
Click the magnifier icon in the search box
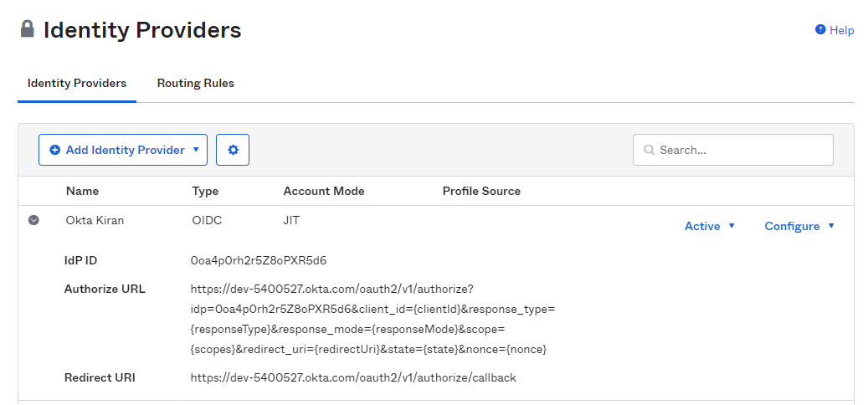pos(649,151)
